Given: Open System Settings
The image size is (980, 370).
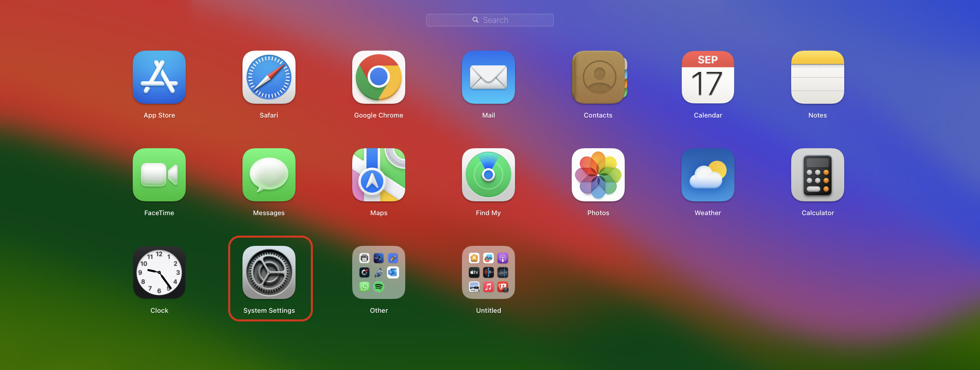Looking at the screenshot, I should click(269, 272).
